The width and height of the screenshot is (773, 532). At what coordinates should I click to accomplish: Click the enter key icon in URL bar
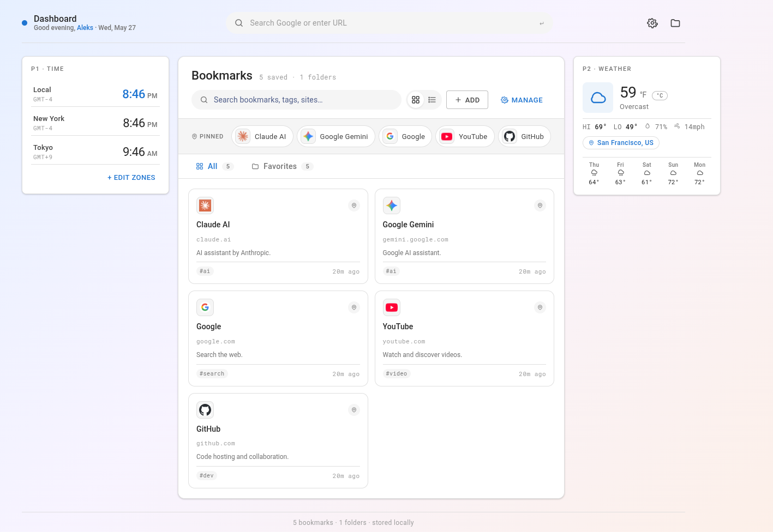(x=542, y=23)
